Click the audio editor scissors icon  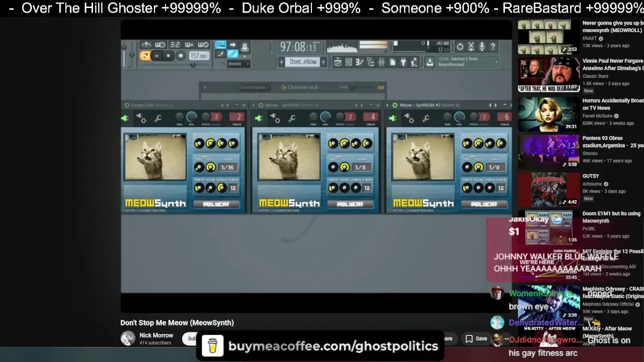(x=471, y=47)
